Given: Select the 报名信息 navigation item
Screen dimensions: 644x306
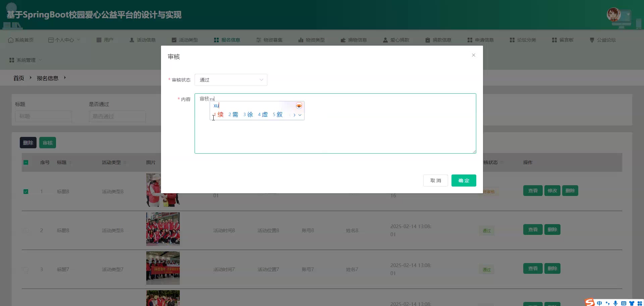Looking at the screenshot, I should (227, 40).
